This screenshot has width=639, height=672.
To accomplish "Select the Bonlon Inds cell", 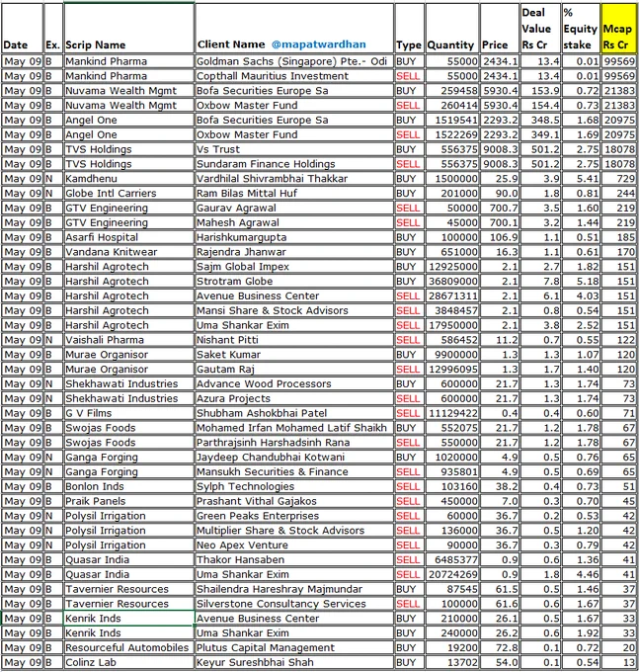I will pyautogui.click(x=128, y=486).
